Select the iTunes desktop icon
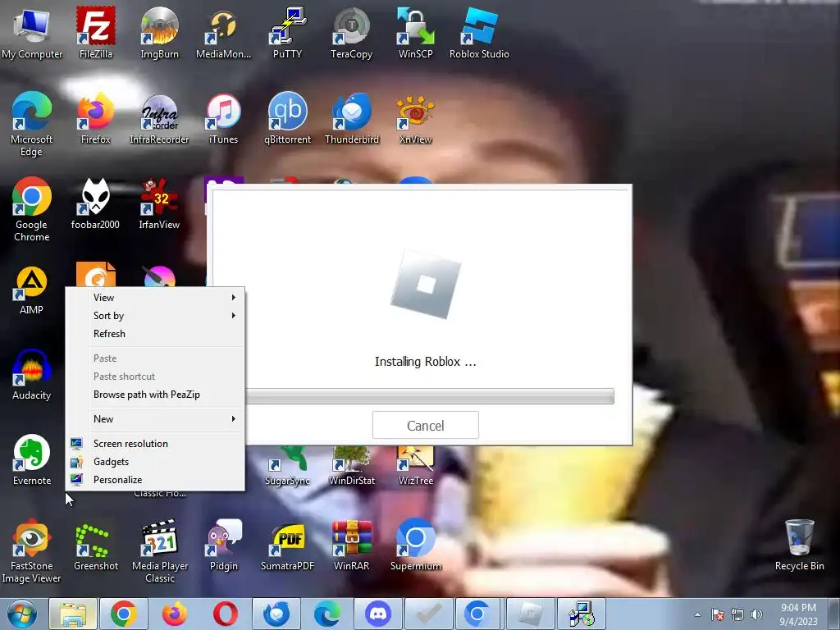The width and height of the screenshot is (840, 630). (223, 118)
